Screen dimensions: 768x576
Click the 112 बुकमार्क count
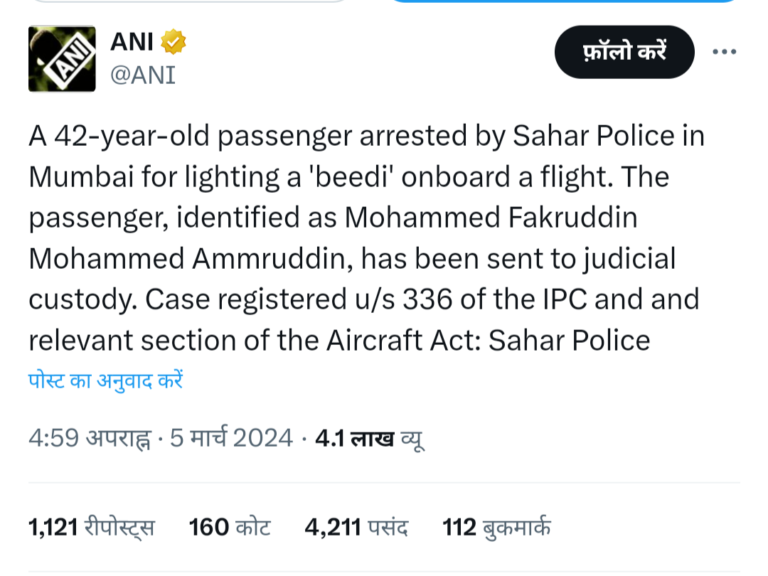tap(496, 527)
